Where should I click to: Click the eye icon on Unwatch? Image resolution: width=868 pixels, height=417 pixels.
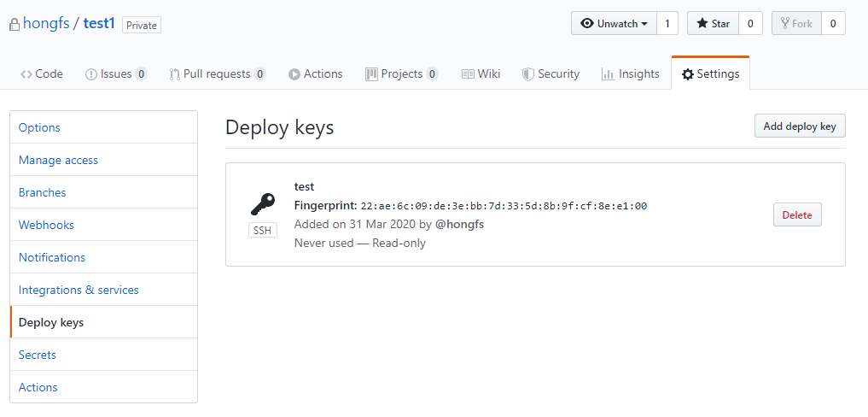pos(587,24)
